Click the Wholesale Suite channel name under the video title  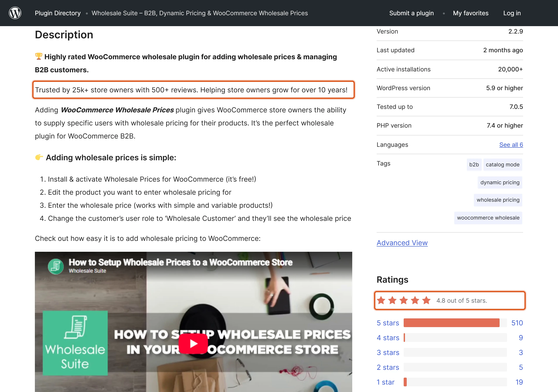[87, 271]
